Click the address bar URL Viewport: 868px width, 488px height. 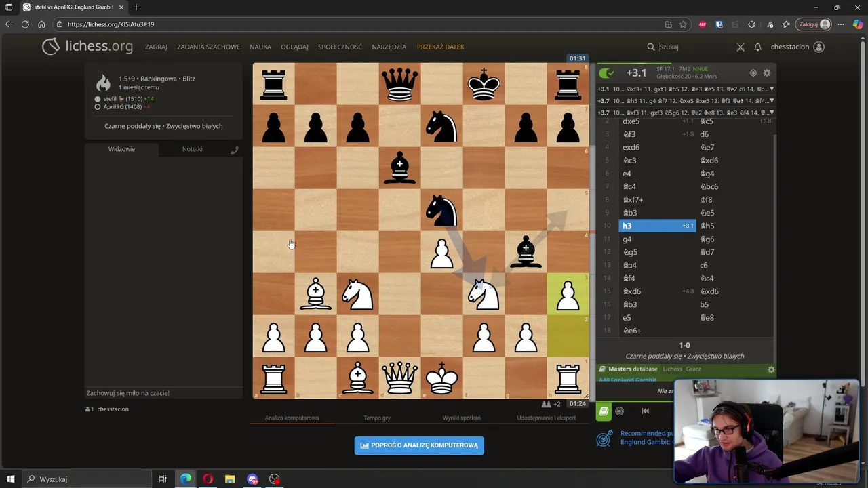tap(111, 24)
